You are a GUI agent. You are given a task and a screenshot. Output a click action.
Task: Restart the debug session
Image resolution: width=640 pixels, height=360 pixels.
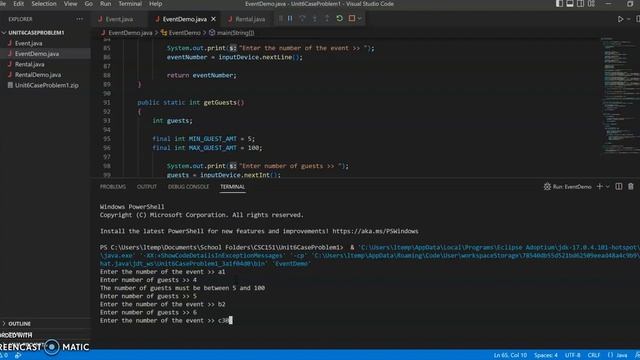[x=339, y=18]
